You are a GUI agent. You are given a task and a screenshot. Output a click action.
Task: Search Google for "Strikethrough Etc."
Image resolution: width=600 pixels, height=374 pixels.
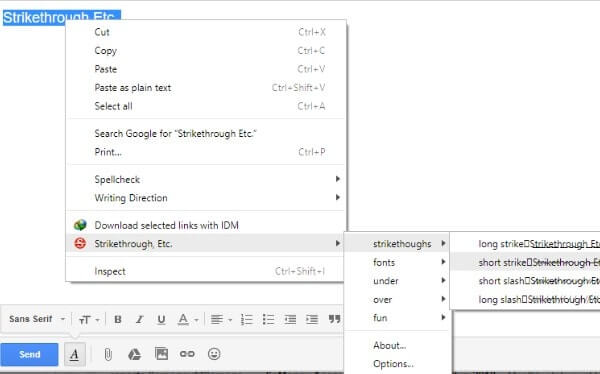tap(206, 133)
